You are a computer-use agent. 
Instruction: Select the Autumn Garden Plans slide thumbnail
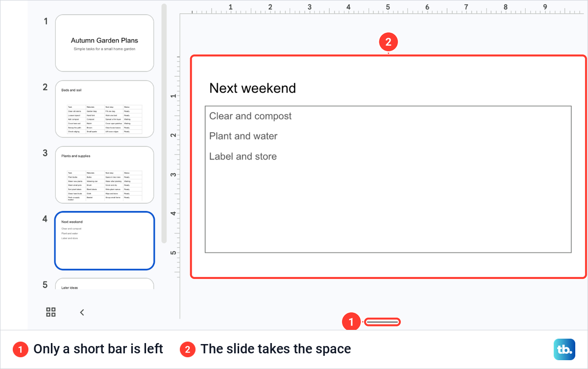click(104, 43)
